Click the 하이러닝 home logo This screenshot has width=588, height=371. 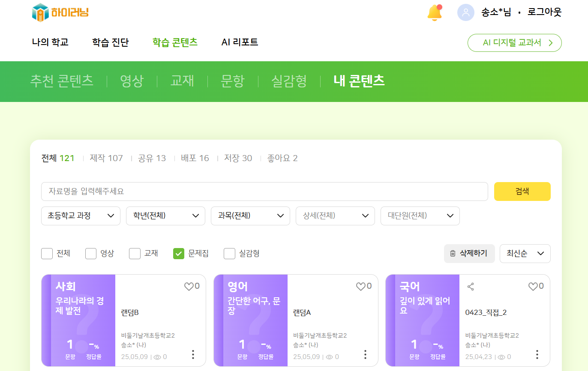[60, 12]
